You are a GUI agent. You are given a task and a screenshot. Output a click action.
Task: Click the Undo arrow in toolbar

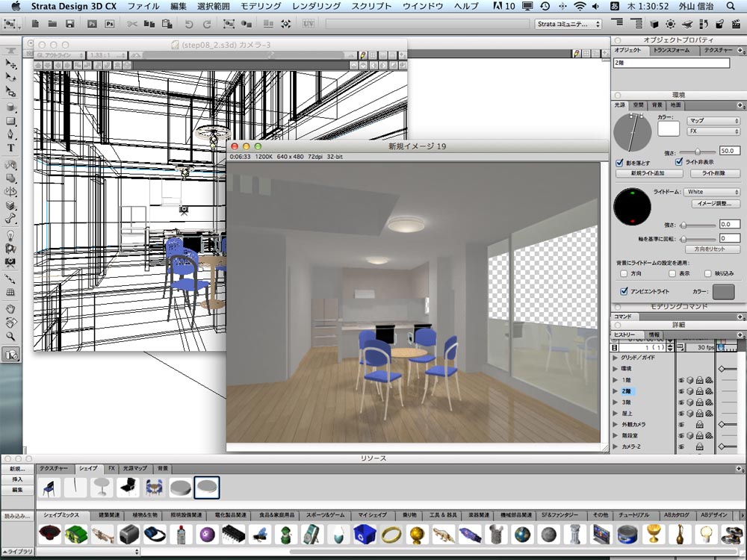pos(189,24)
